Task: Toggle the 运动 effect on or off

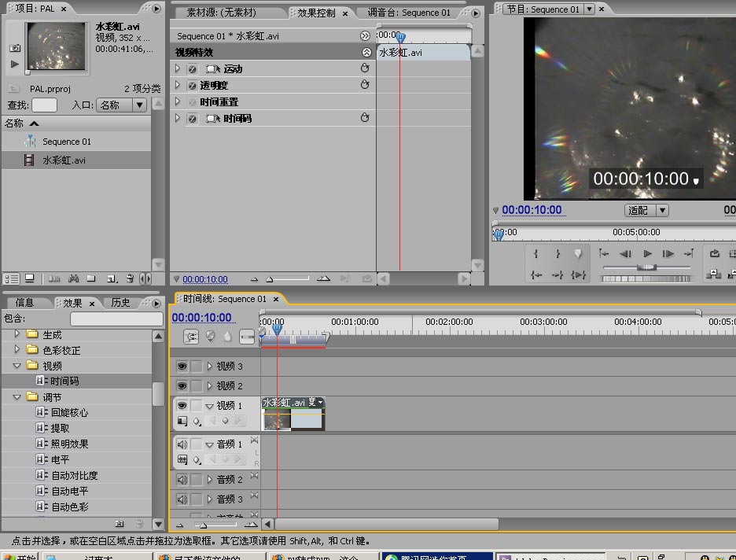Action: [x=193, y=69]
